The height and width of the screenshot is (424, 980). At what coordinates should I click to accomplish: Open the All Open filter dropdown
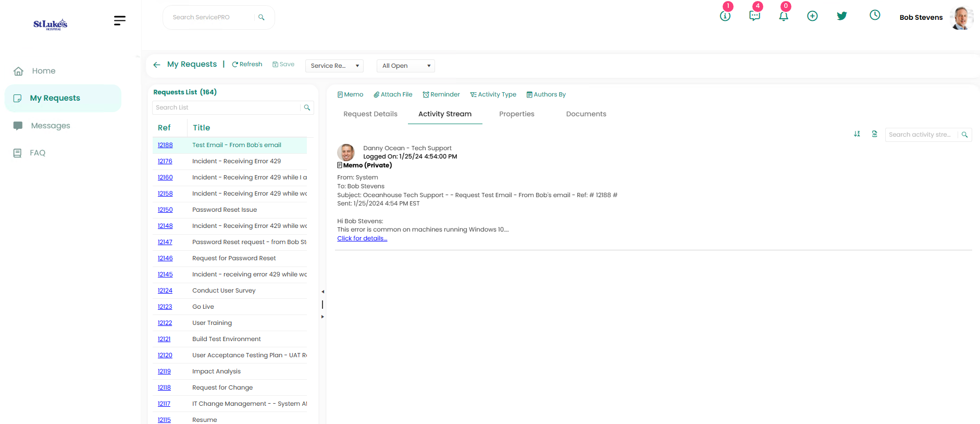(405, 66)
